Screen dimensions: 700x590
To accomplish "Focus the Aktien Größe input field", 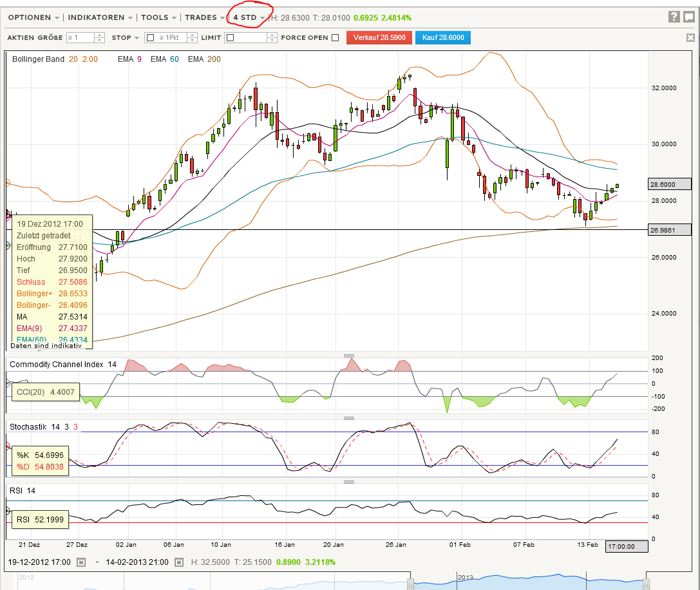I will (x=80, y=37).
